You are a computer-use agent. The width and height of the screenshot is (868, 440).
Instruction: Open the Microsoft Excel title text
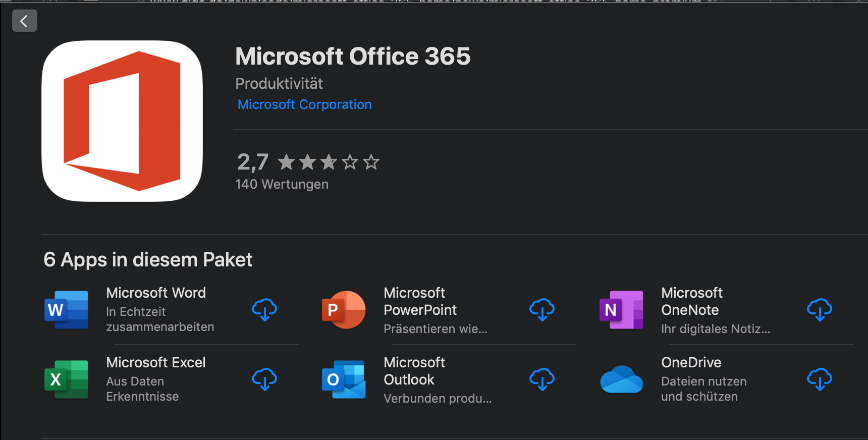point(156,362)
